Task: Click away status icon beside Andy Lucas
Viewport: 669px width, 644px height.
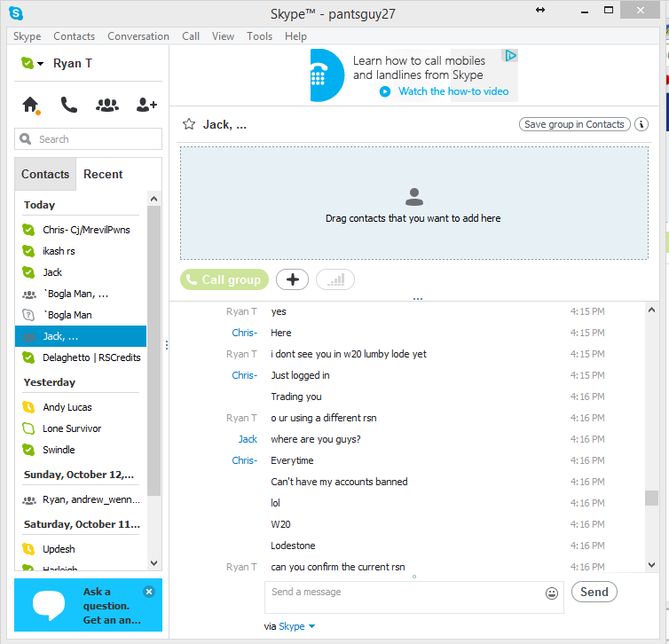Action: 28,407
